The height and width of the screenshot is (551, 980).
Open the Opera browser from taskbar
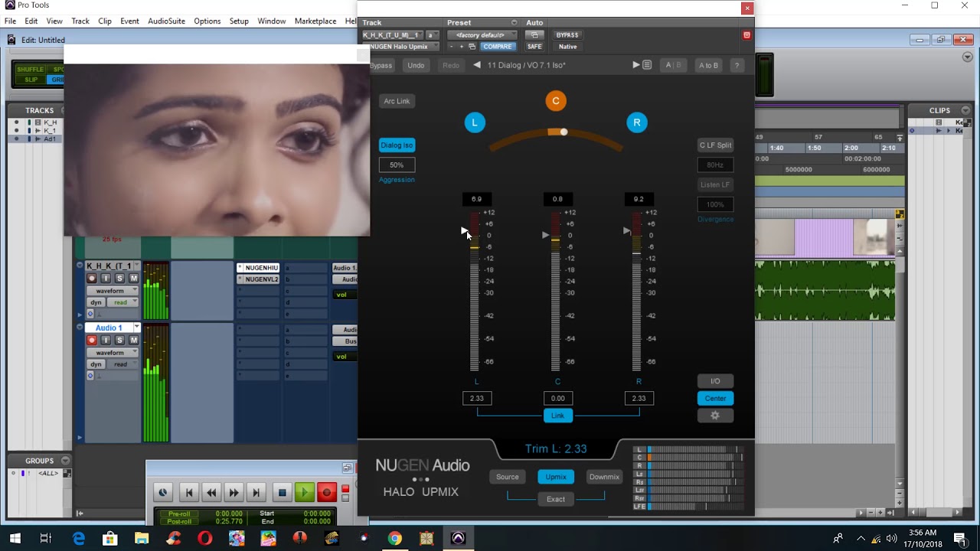click(x=204, y=538)
